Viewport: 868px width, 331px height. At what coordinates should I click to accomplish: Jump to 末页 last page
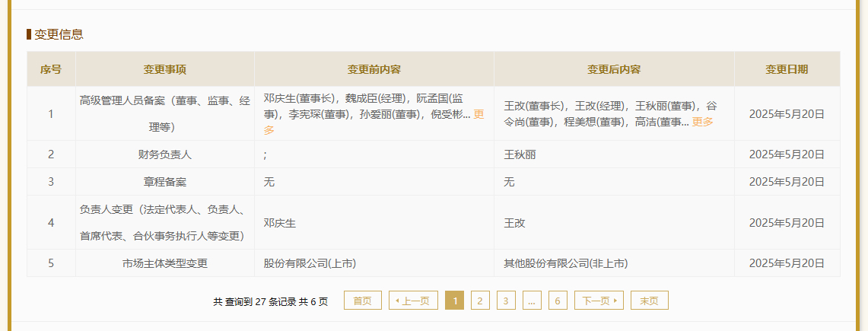650,301
